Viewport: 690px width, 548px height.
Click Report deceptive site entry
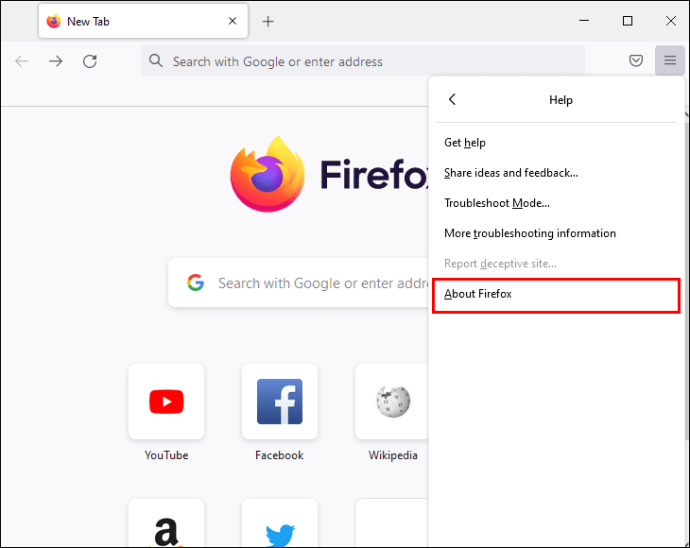pyautogui.click(x=556, y=264)
